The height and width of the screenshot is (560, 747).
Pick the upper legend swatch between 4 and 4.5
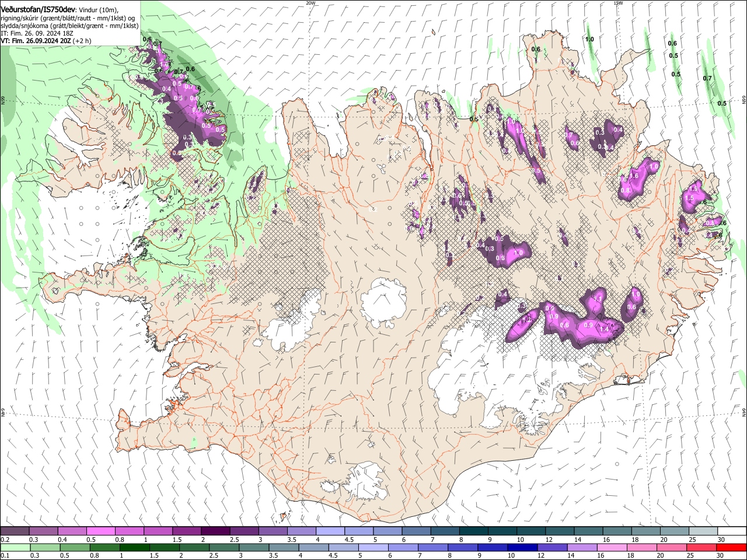coord(330,531)
